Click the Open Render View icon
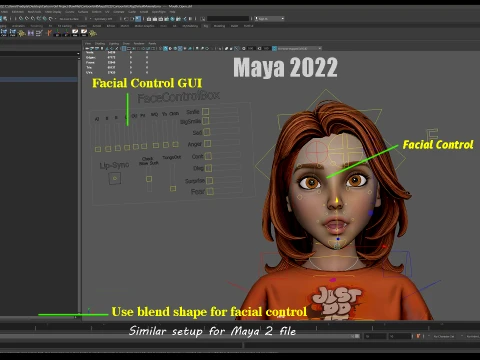 tap(149, 19)
